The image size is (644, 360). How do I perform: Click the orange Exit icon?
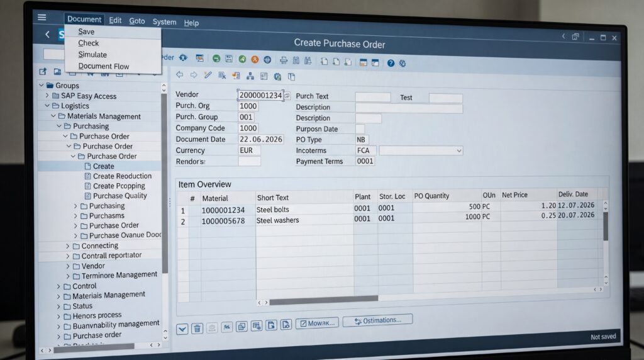(255, 60)
